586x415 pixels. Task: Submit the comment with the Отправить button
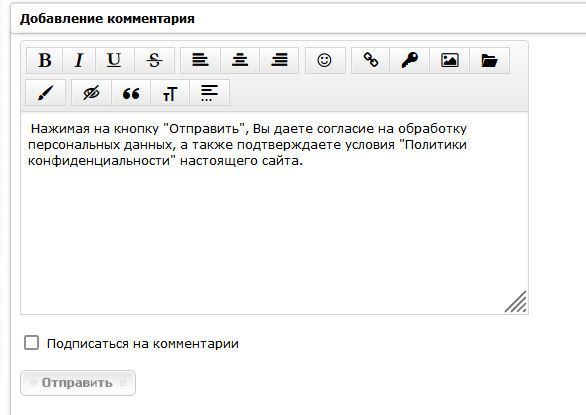(78, 383)
